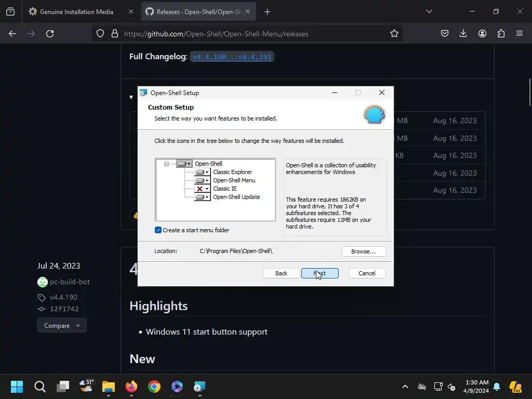
Task: Show hidden system tray icons
Action: [x=405, y=387]
